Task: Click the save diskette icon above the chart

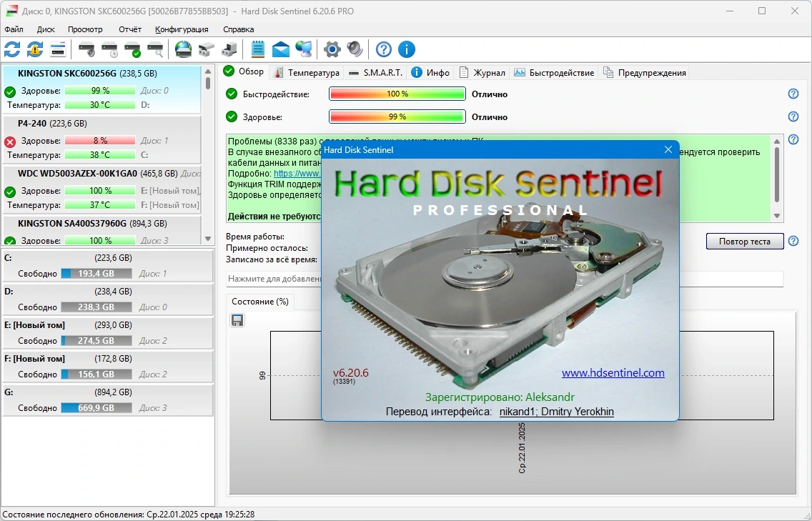Action: [x=238, y=321]
